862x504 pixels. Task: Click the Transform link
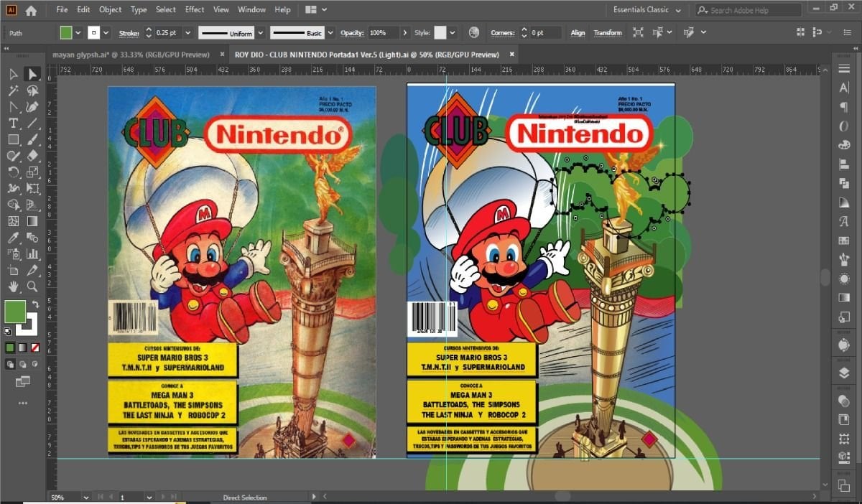click(608, 33)
